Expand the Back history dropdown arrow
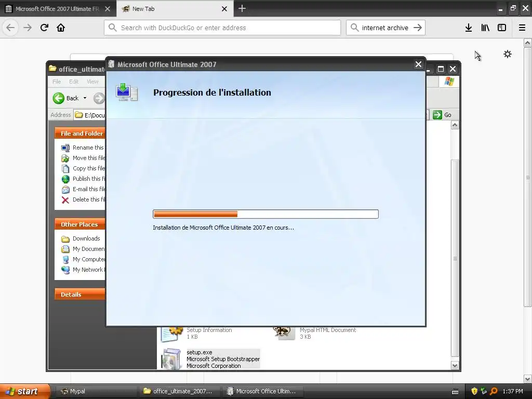The image size is (532, 399). pos(85,98)
